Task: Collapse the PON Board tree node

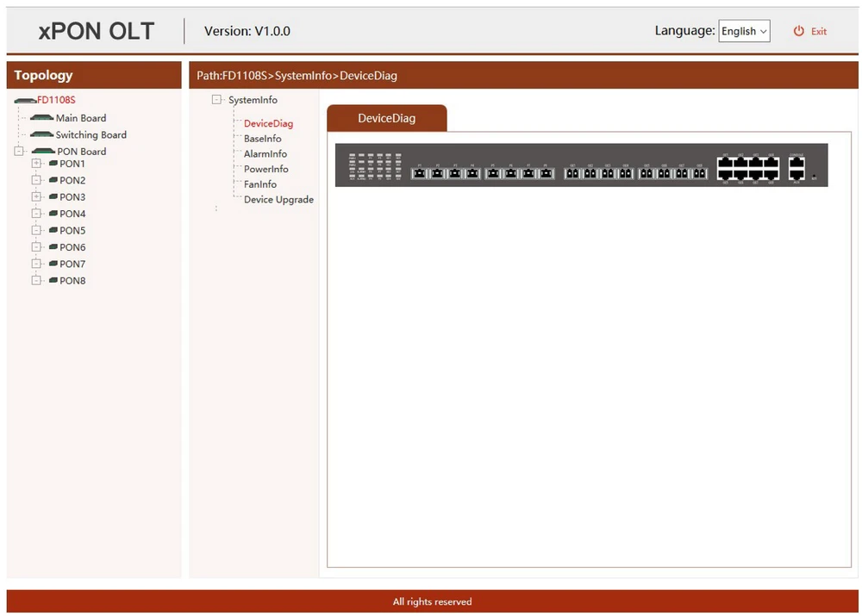Action: (x=19, y=152)
